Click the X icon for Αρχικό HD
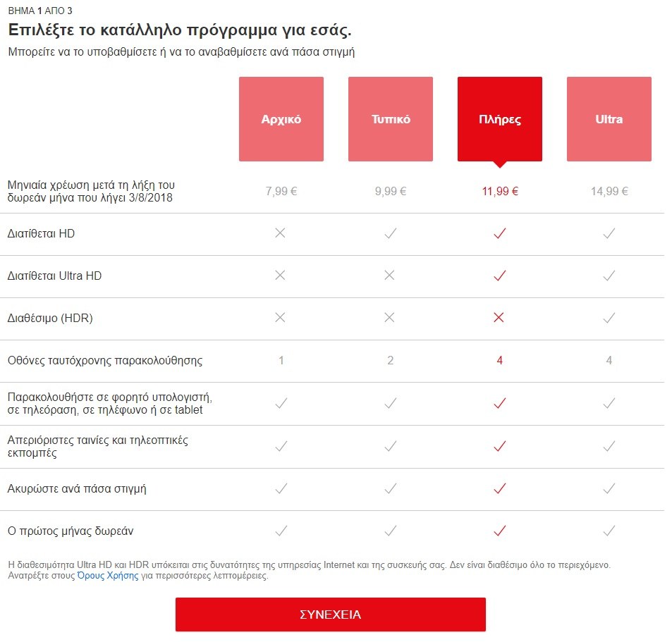Viewport: 672px width, 642px height. pyautogui.click(x=281, y=233)
